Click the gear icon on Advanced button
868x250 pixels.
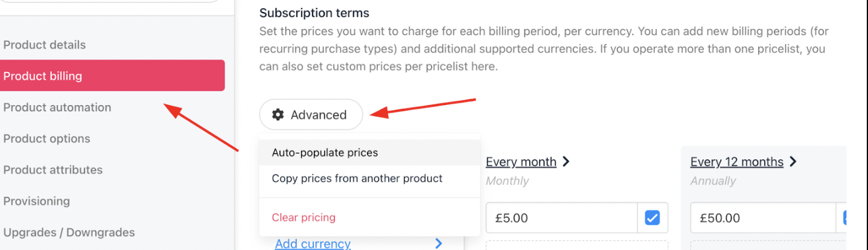point(278,115)
